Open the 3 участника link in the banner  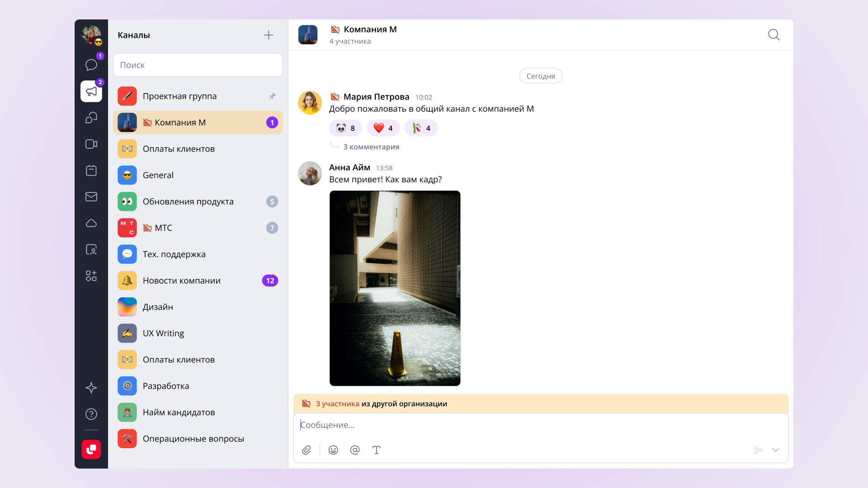point(337,404)
